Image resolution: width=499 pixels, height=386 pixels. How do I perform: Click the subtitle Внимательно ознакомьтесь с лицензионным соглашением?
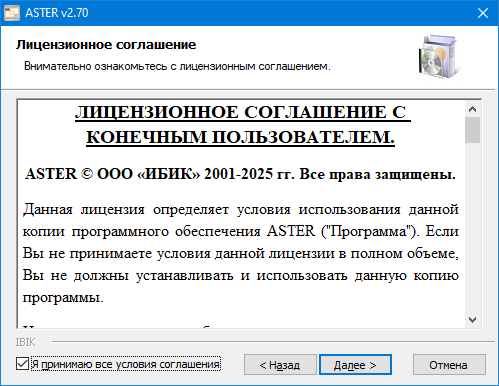click(177, 66)
